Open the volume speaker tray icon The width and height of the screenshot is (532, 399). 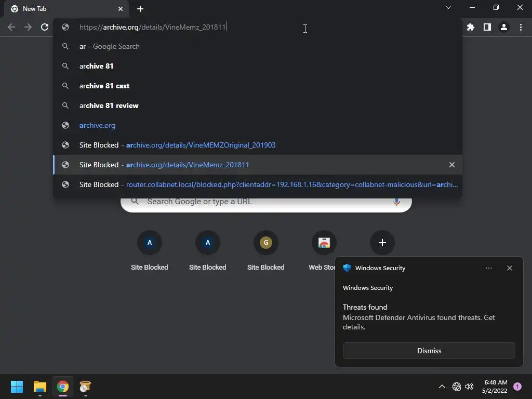pyautogui.click(x=469, y=387)
